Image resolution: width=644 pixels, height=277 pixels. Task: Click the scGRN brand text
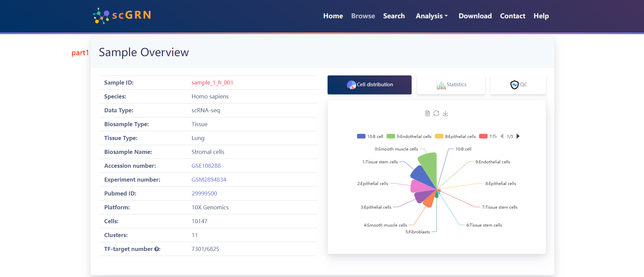(131, 15)
